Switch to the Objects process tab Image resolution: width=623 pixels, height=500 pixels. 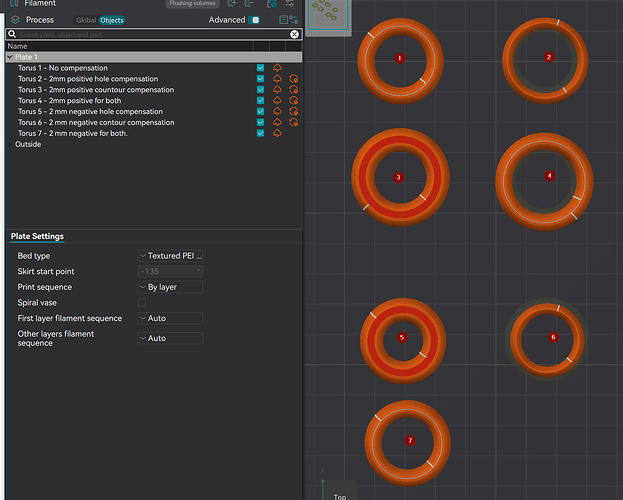tap(112, 20)
